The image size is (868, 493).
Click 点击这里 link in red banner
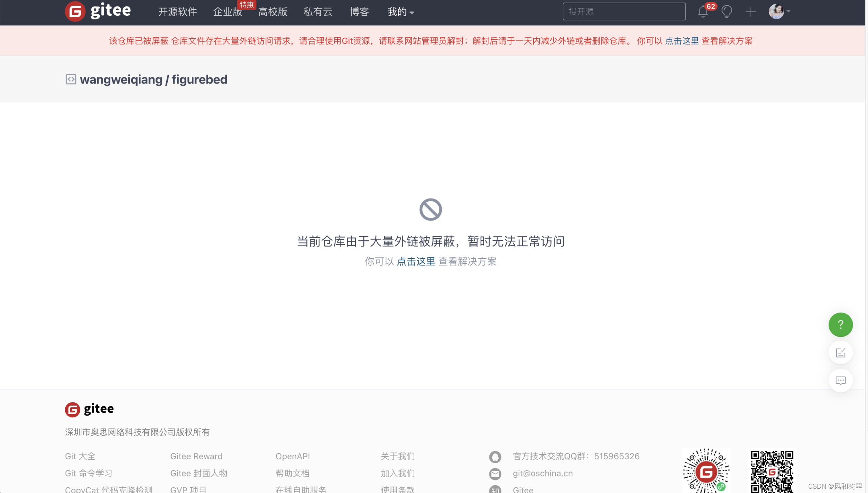682,41
